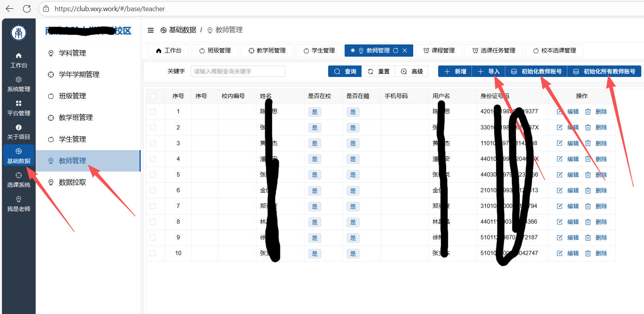This screenshot has width=644, height=314.
Task: Toggle the select-all checkbox in table header
Action: pyautogui.click(x=153, y=96)
